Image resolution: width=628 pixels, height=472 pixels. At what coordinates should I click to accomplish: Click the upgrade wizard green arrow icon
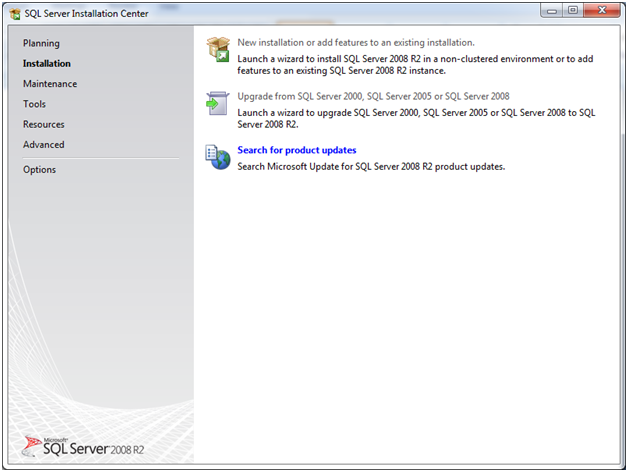218,103
